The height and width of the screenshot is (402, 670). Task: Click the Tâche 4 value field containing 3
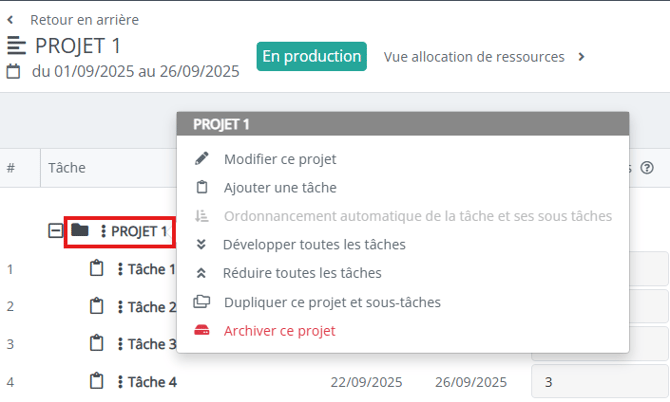click(x=598, y=381)
